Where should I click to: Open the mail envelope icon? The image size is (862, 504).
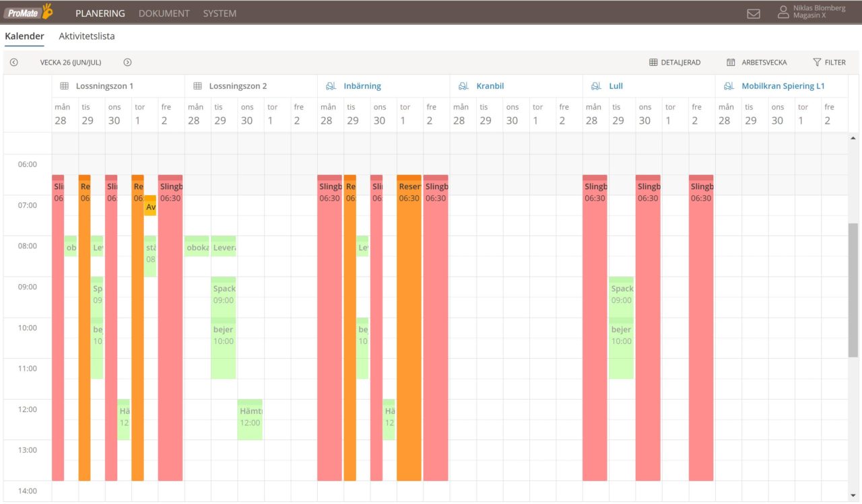[x=753, y=13]
